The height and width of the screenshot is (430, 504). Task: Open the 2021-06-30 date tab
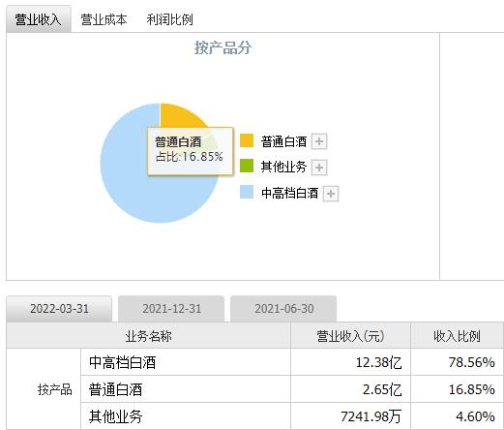click(283, 309)
